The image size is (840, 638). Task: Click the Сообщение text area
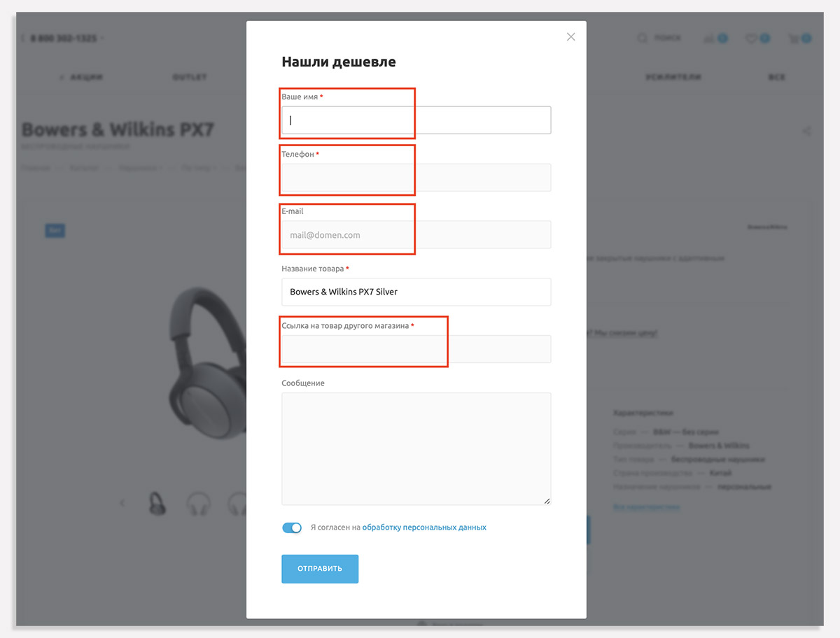point(416,448)
